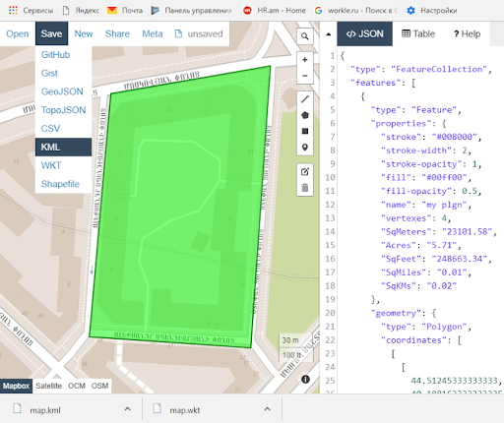504x423 pixels.
Task: Save as CSV from the dropdown
Action: (x=63, y=128)
